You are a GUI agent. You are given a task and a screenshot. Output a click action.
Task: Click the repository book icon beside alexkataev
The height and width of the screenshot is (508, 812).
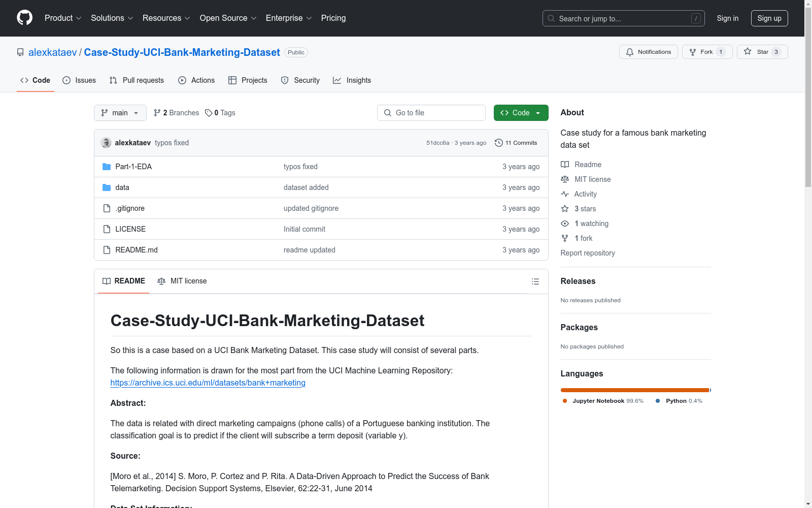click(x=20, y=52)
